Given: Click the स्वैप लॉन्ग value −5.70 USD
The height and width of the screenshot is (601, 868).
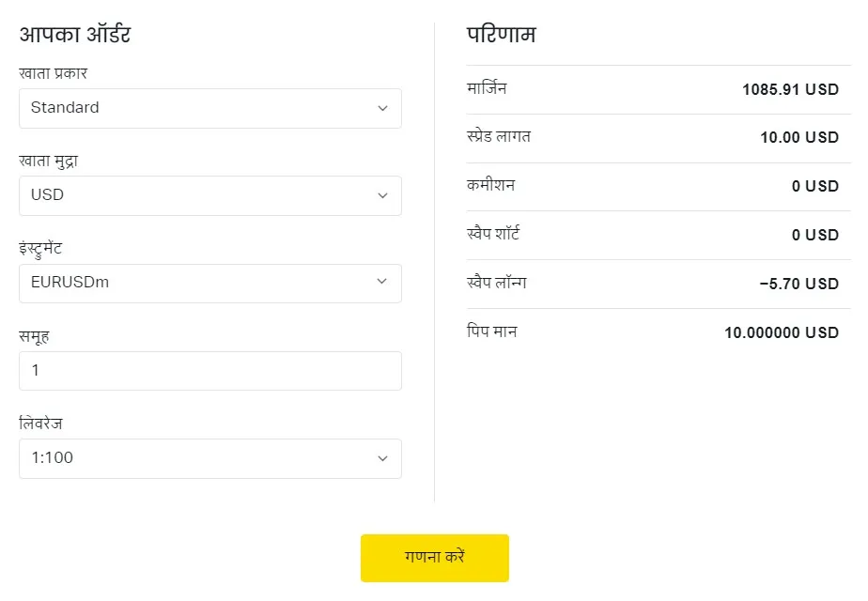Looking at the screenshot, I should pyautogui.click(x=803, y=283).
